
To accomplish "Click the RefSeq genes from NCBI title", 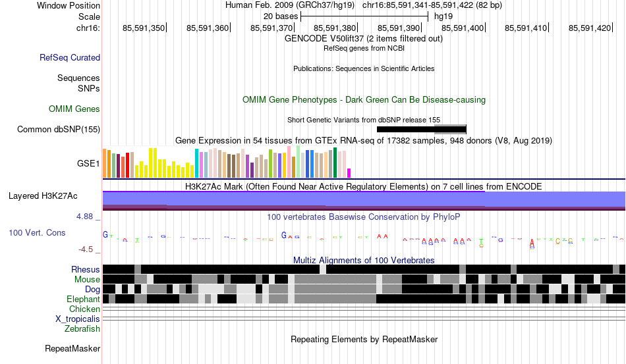I will coord(364,48).
